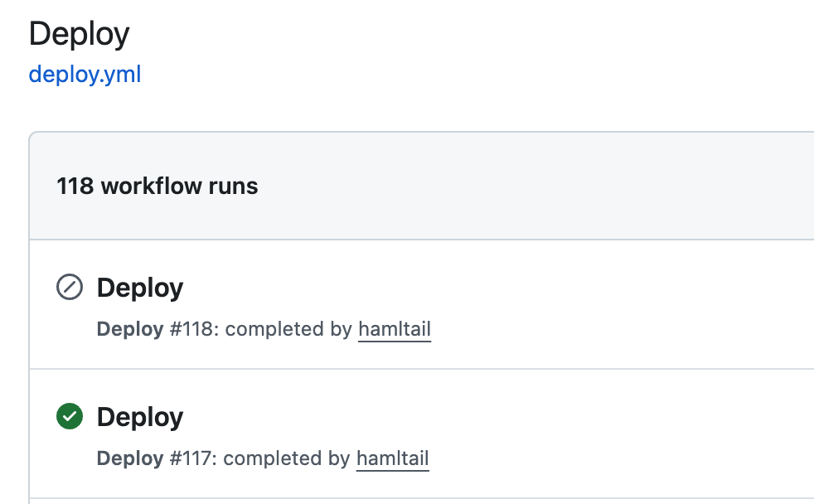Click the '#118:' run number text

point(194,329)
